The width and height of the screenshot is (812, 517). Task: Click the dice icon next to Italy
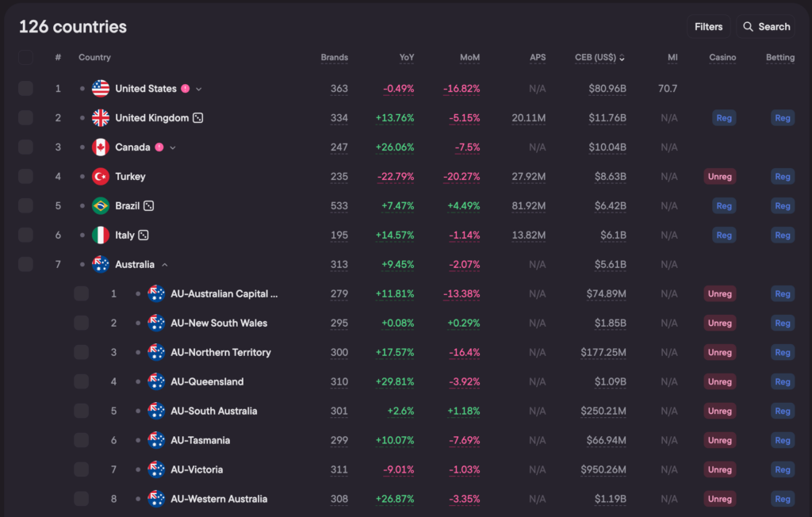coord(144,236)
